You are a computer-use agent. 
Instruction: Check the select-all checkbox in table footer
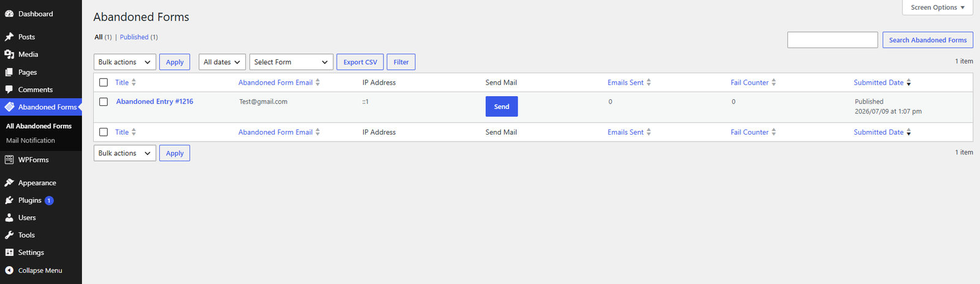(x=104, y=132)
